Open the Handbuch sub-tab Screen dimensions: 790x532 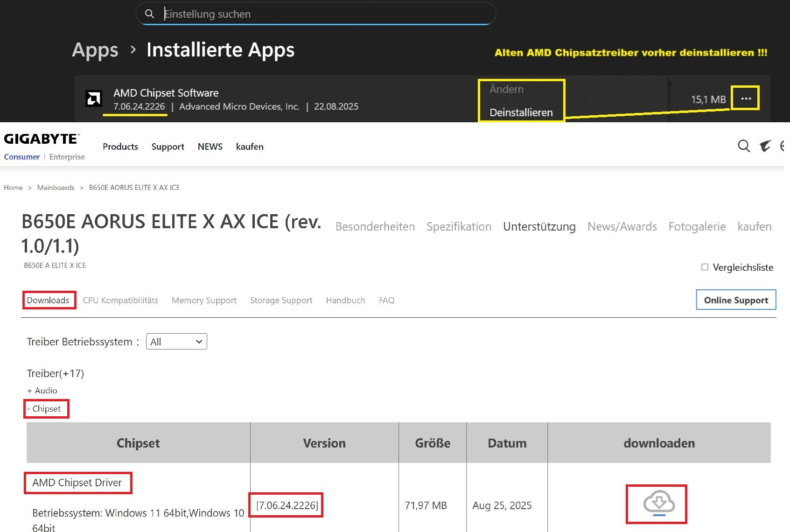point(345,301)
